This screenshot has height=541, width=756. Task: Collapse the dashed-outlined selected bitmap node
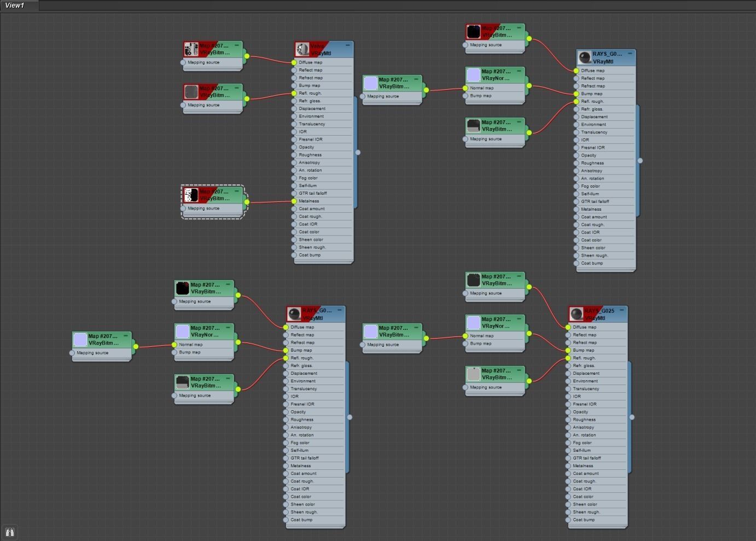pos(237,191)
